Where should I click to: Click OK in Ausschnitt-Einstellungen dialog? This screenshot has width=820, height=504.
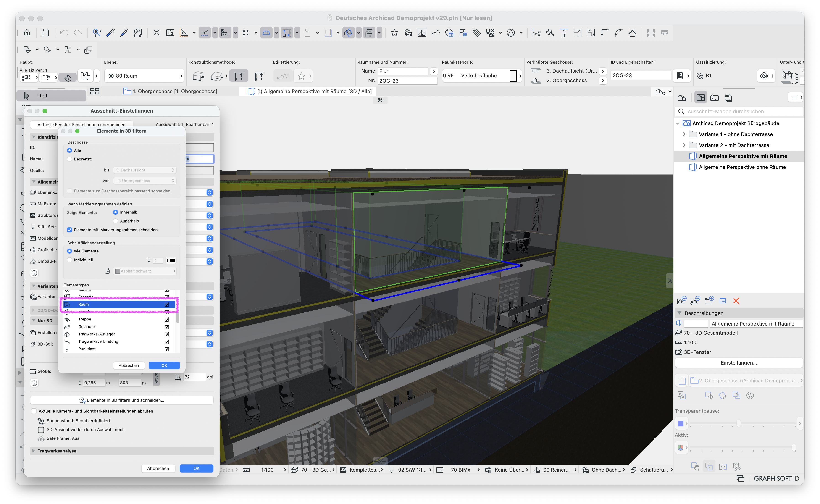[x=196, y=468]
